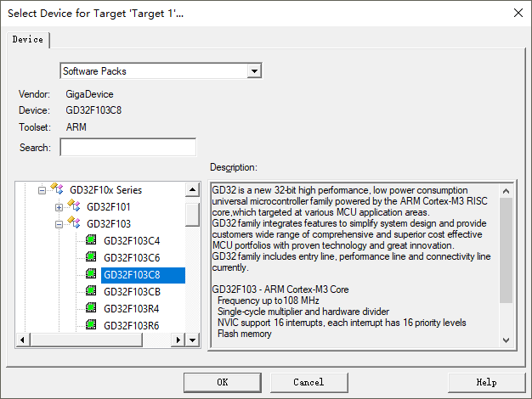Screen dimensions: 532x399
Task: Click 'Frequency up to 108 MHz' line
Action: 269,301
